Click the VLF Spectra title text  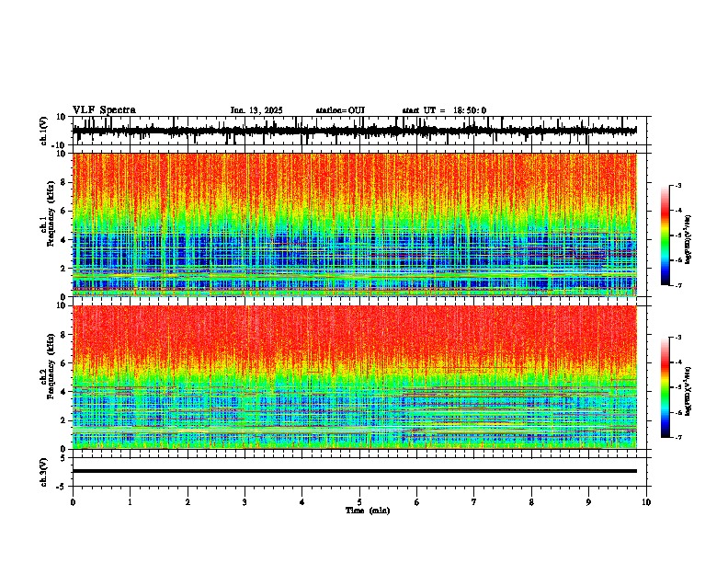104,110
